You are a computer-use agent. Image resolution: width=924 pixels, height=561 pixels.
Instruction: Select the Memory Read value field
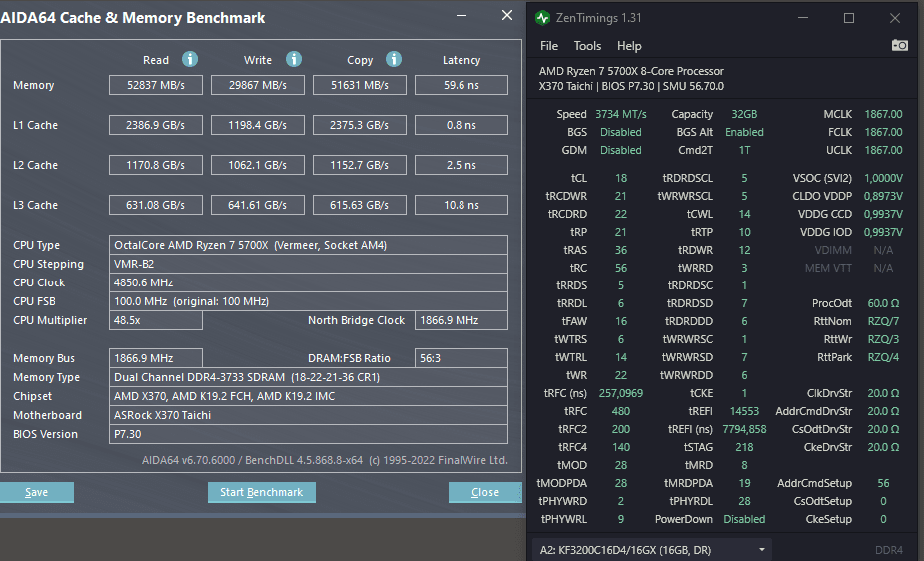pyautogui.click(x=156, y=85)
